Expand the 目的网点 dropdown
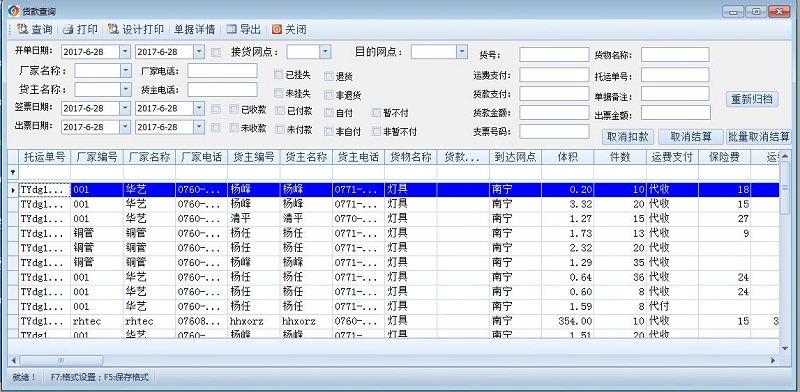The image size is (800, 392). tap(462, 52)
